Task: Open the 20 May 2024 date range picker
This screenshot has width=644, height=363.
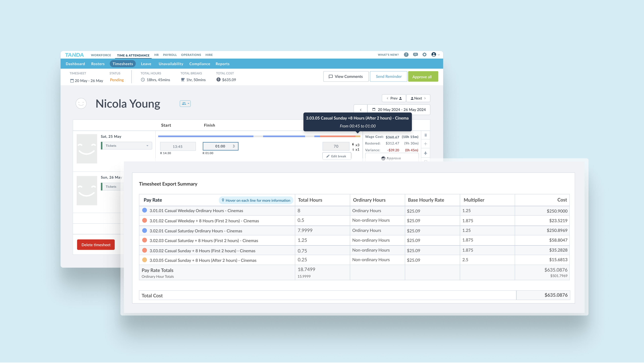Action: coord(399,110)
